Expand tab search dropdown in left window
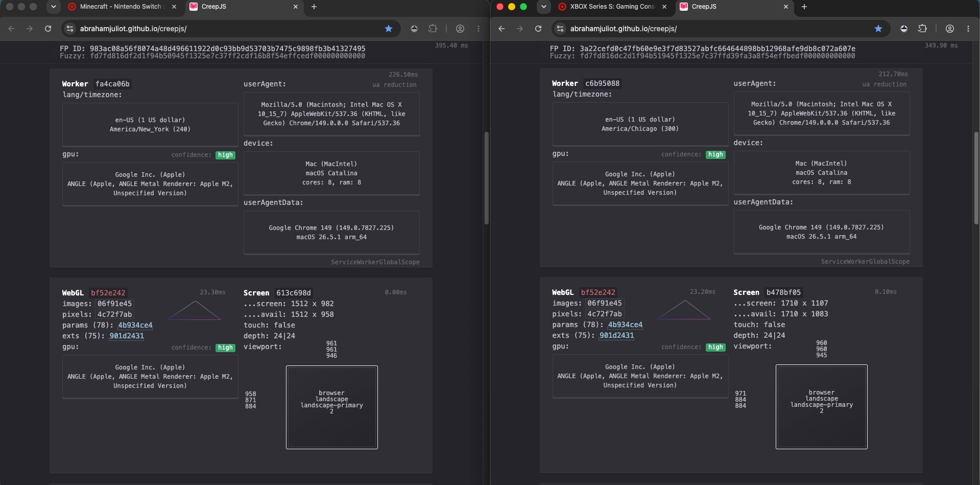The width and height of the screenshot is (980, 485). (53, 7)
